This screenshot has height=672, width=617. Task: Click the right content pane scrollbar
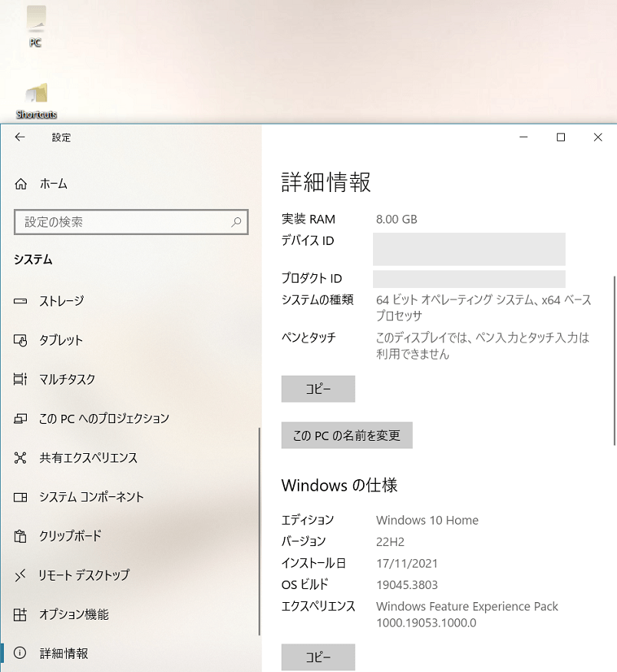click(615, 361)
